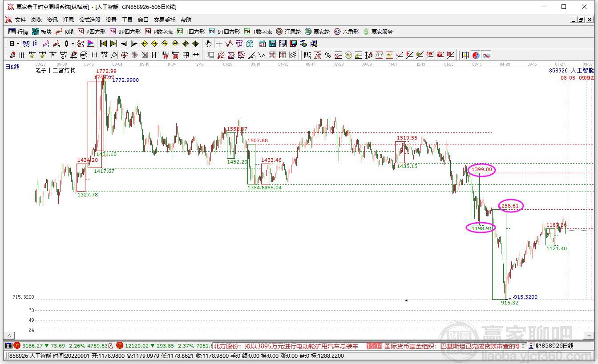Select the hand pan tool
This screenshot has width=598, height=364.
point(208,44)
